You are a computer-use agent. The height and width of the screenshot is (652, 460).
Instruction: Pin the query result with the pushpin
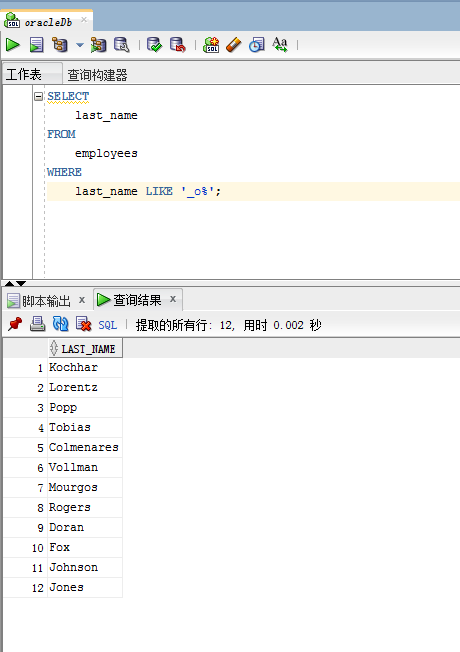click(x=15, y=324)
